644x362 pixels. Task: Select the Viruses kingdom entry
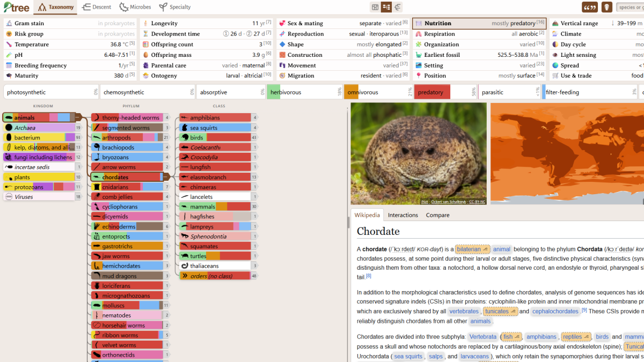click(38, 197)
